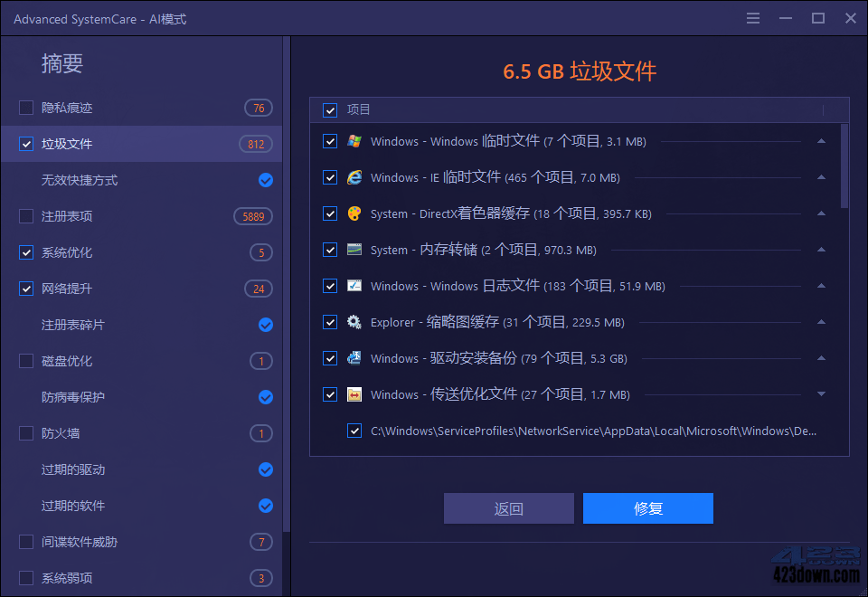Open the hamburger menu icon
Screen dimensions: 868x597
(753, 17)
